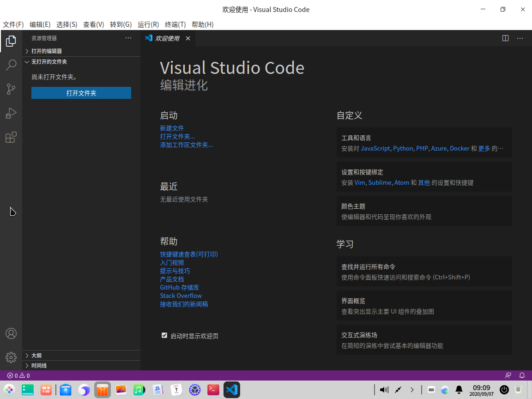532x399 pixels.
Task: Open the 终端(T) menu
Action: pos(175,24)
